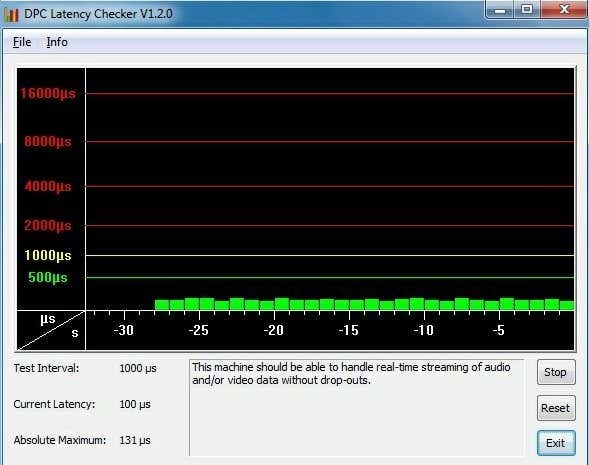Screen dimensions: 589x465
Task: Click the DPC Latency Checker title icon
Action: pyautogui.click(x=11, y=14)
